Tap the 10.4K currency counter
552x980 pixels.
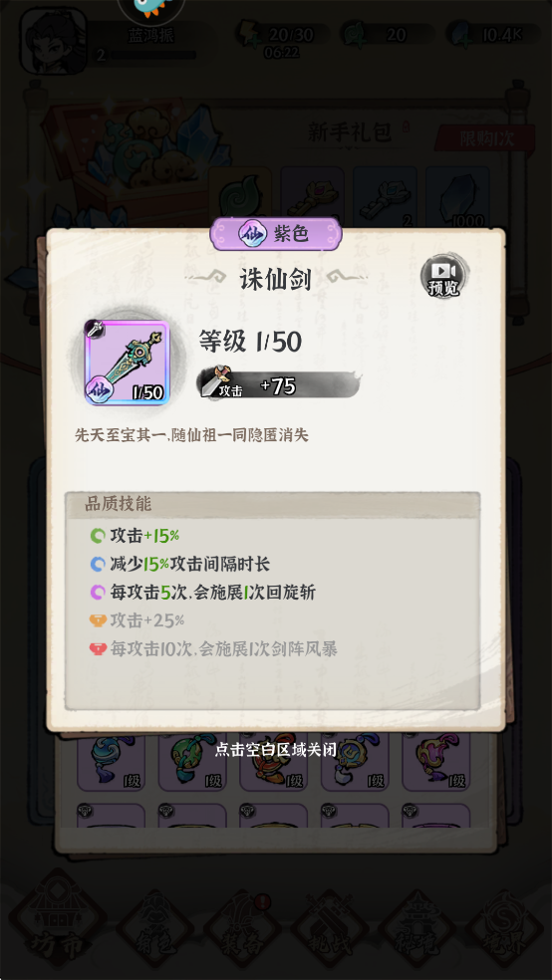pos(493,35)
